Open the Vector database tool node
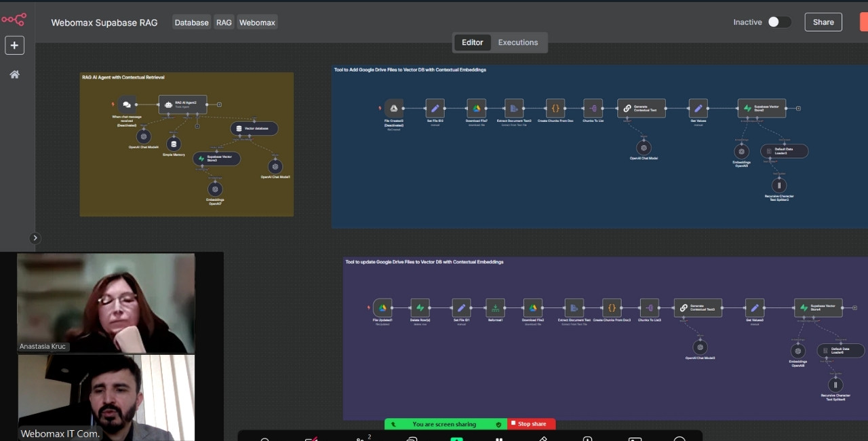The width and height of the screenshot is (868, 441). coord(254,128)
